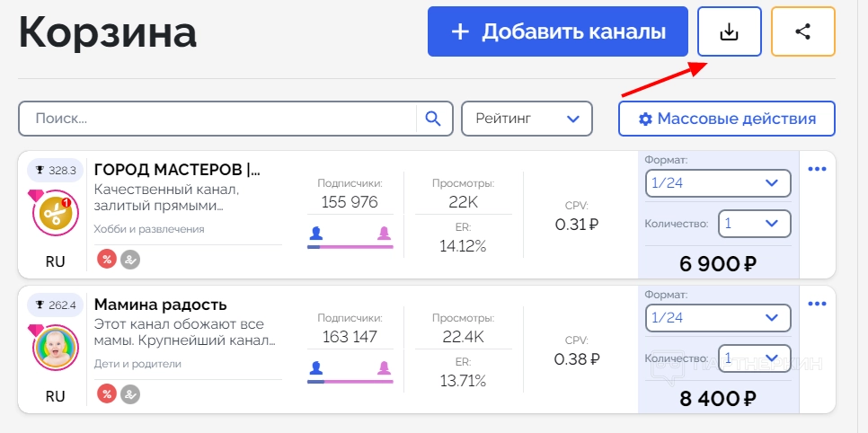Open Массовые действия bulk actions

(726, 119)
